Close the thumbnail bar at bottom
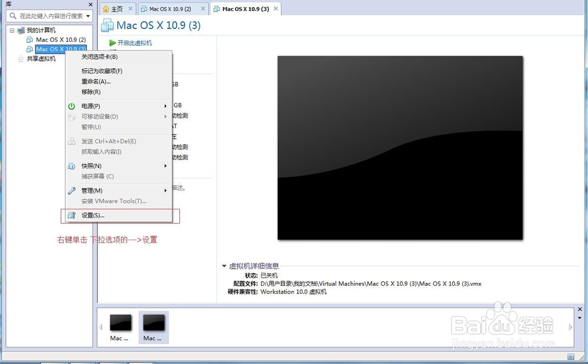The height and width of the screenshot is (364, 588). click(x=580, y=309)
